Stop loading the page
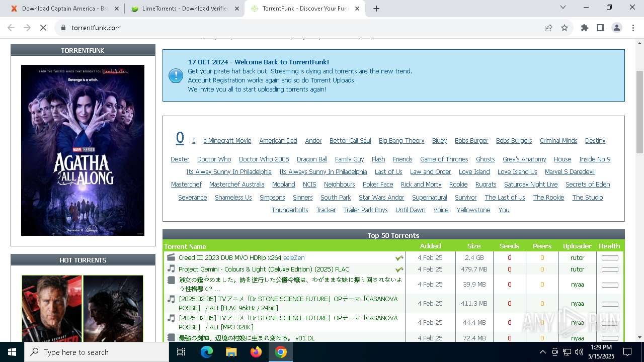The image size is (644, 362). (43, 28)
